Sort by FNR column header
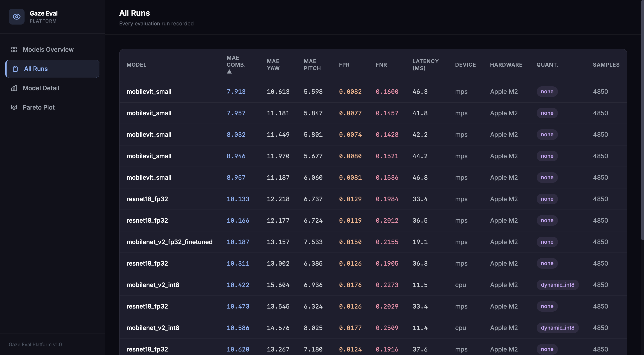This screenshot has width=644, height=355. pyautogui.click(x=381, y=65)
